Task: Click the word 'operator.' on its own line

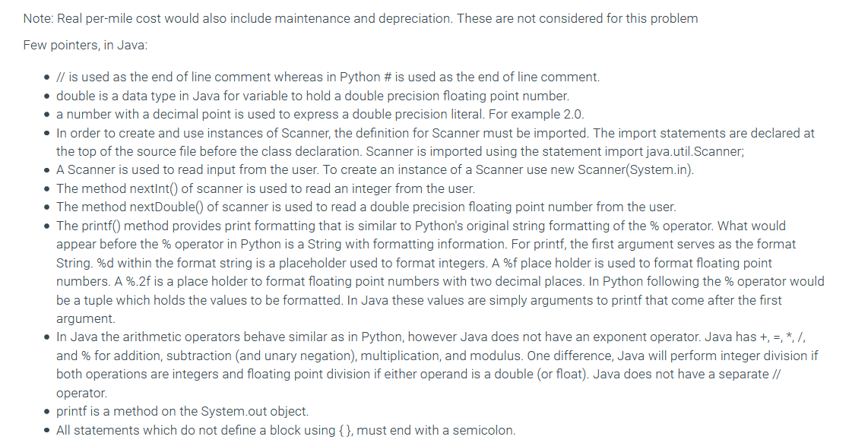Action: point(82,393)
